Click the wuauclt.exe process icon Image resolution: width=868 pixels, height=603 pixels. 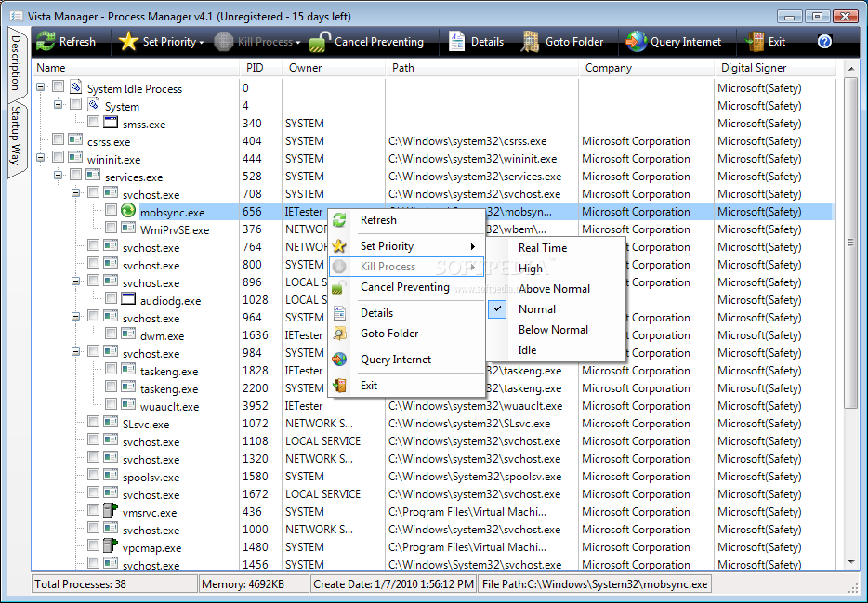(128, 404)
